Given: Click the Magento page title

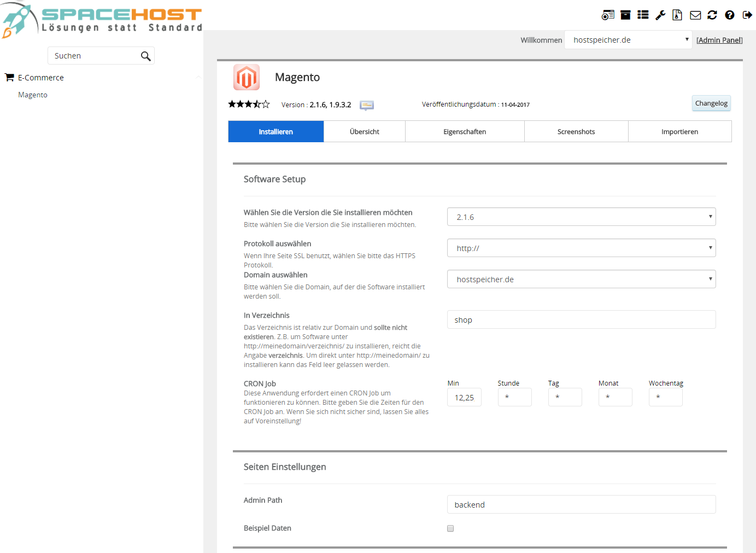Looking at the screenshot, I should [297, 77].
